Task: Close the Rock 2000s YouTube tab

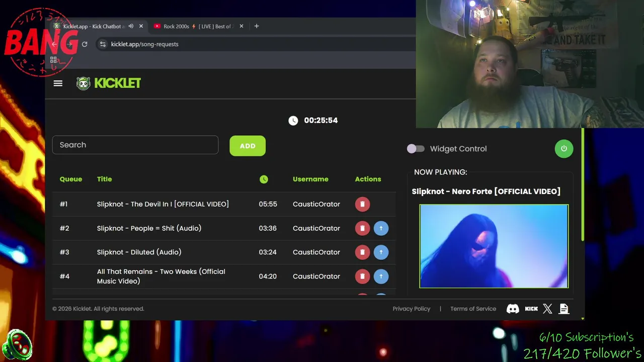Action: click(242, 26)
